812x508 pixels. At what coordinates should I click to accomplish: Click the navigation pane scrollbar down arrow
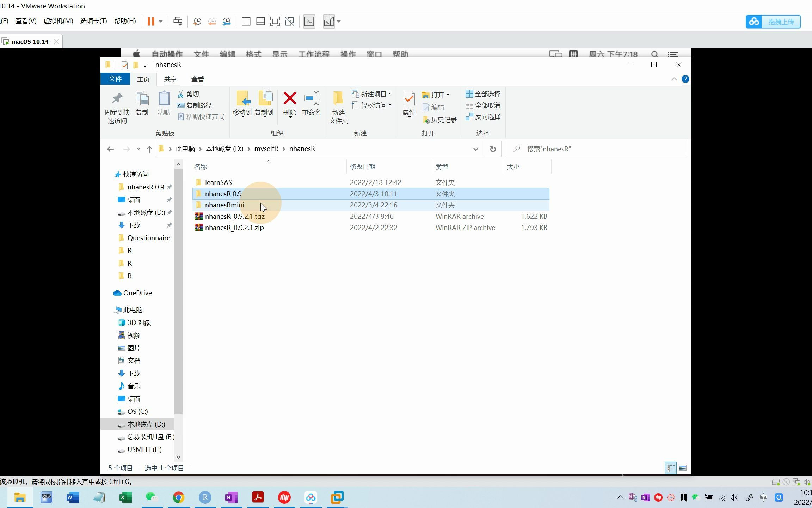tap(178, 457)
